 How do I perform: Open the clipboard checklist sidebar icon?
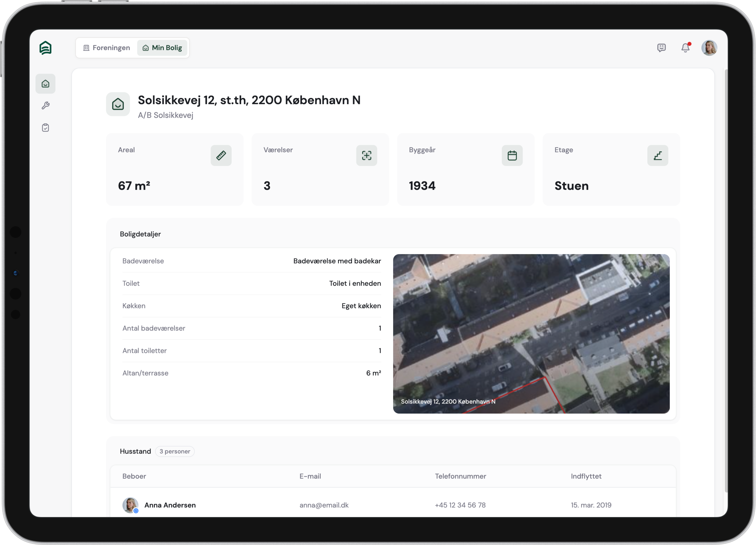pyautogui.click(x=45, y=128)
